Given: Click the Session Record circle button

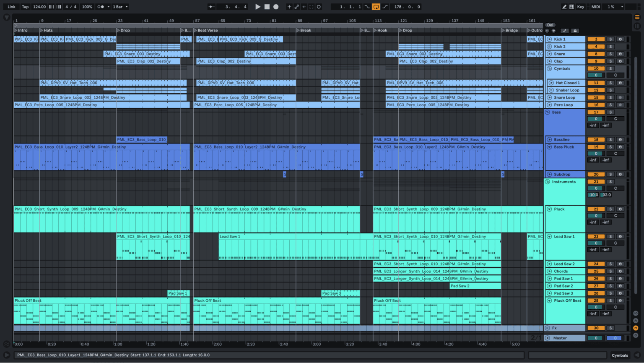Looking at the screenshot, I should [x=319, y=7].
